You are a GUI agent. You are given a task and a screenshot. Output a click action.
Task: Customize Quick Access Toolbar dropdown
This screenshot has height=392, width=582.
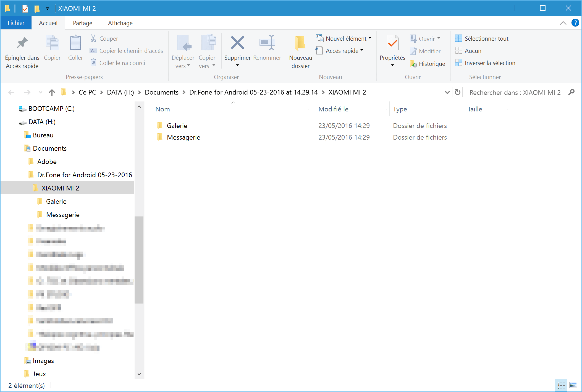(48, 9)
